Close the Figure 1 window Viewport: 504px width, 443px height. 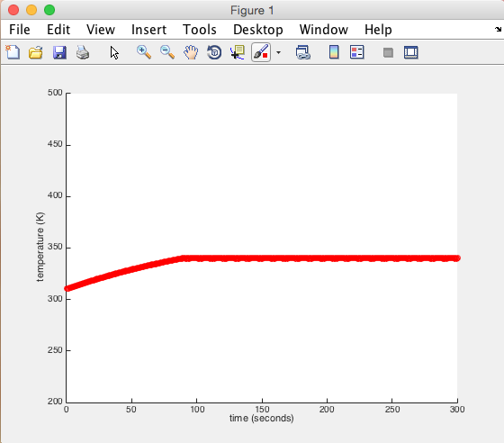[x=13, y=10]
